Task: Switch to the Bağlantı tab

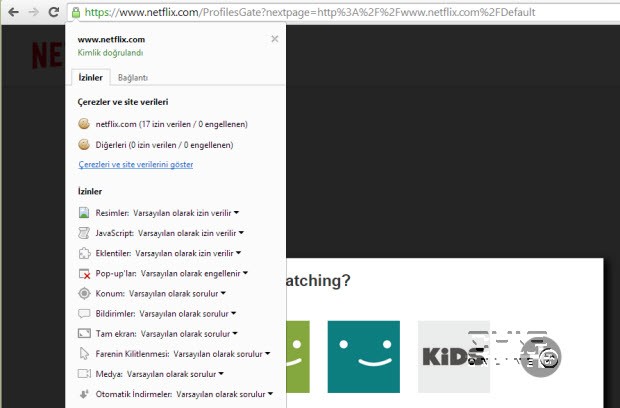Action: tap(132, 77)
